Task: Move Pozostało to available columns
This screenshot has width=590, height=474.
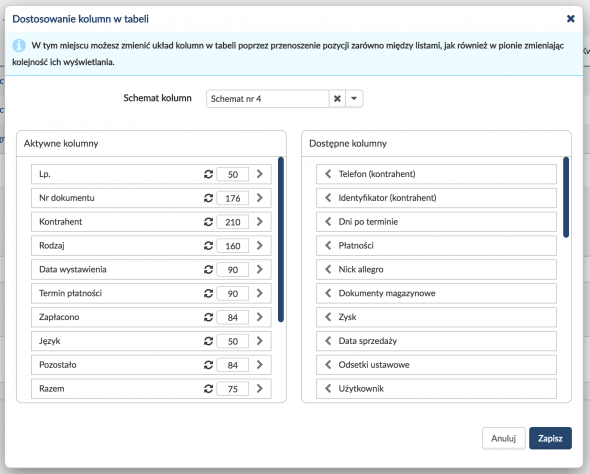Action: 260,365
